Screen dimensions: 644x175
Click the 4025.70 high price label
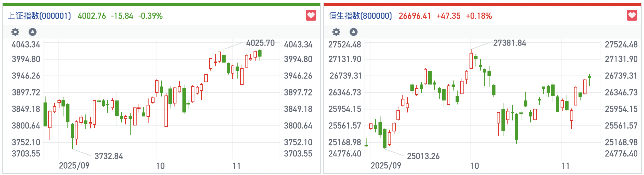[x=260, y=43]
